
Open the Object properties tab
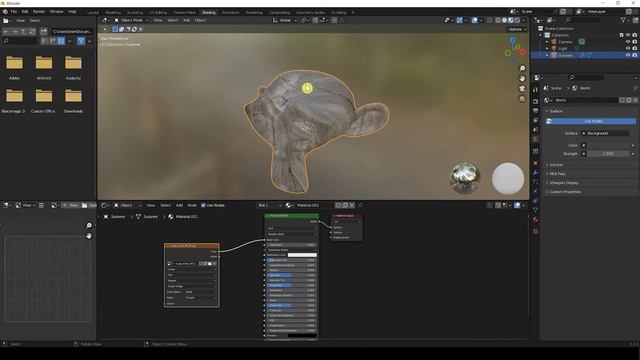click(x=536, y=163)
